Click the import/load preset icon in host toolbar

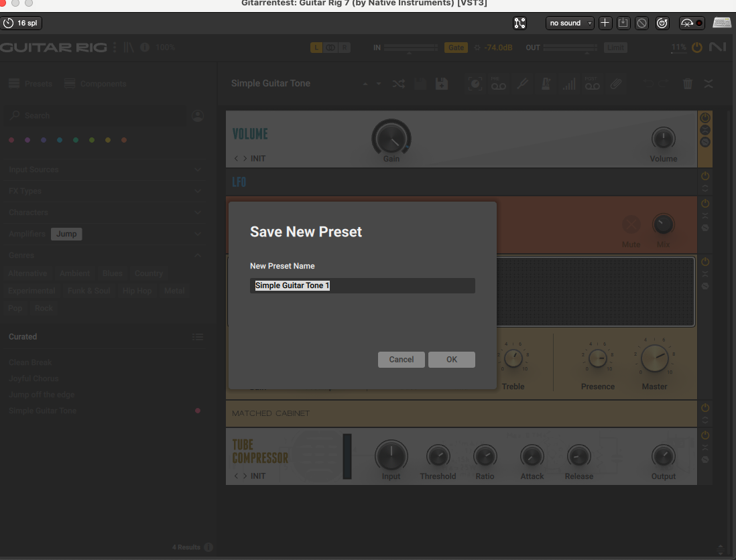623,23
